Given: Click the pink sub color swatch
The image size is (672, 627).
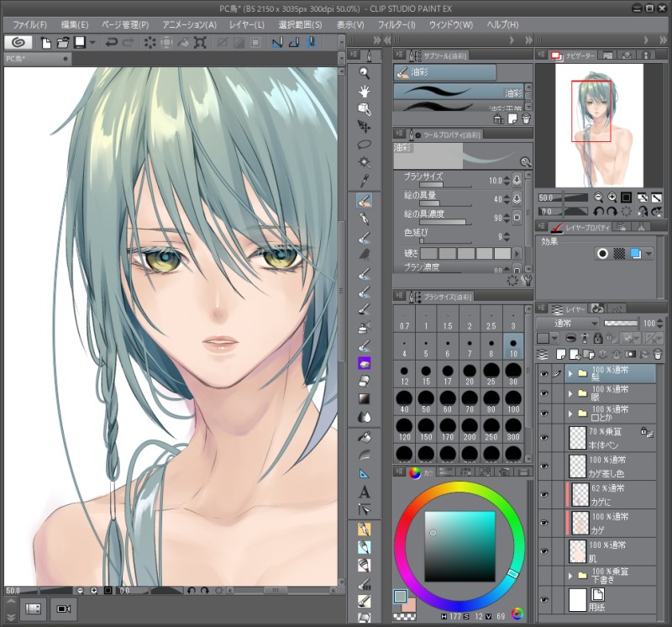Looking at the screenshot, I should pos(410,604).
